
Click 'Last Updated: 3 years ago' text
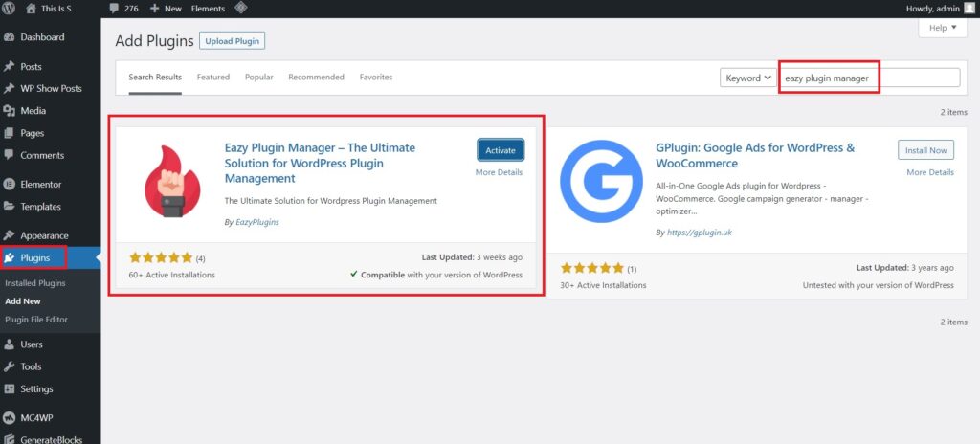(905, 268)
